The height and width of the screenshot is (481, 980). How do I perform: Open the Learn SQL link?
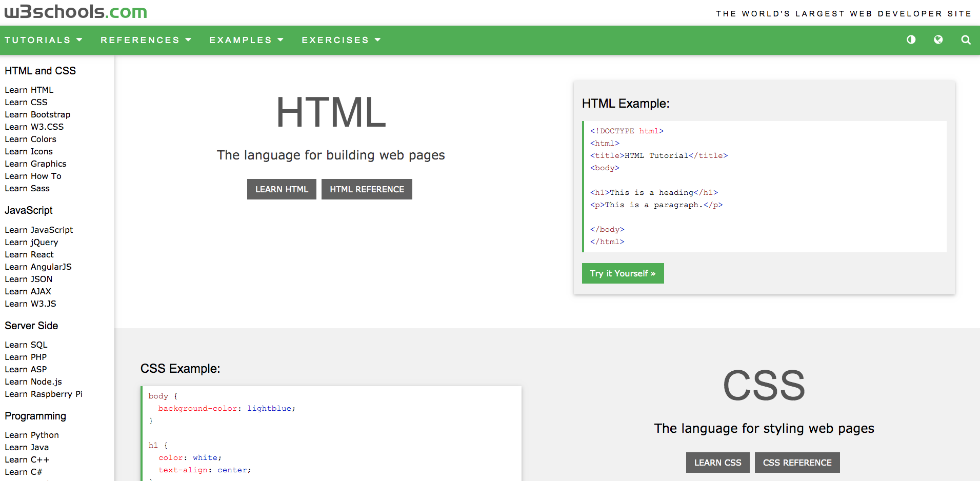[x=26, y=345]
